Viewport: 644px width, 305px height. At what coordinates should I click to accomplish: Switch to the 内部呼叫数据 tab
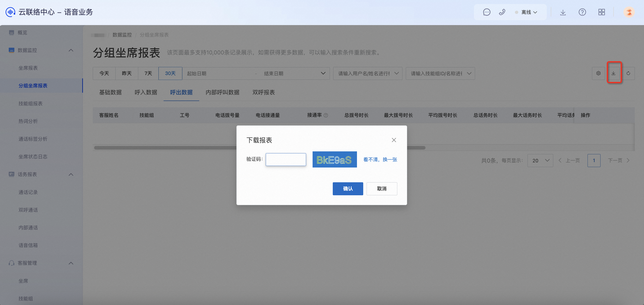click(x=223, y=92)
